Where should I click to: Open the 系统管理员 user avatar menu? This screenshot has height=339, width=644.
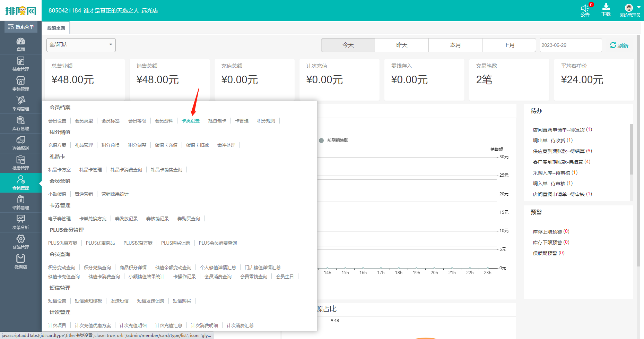(630, 10)
